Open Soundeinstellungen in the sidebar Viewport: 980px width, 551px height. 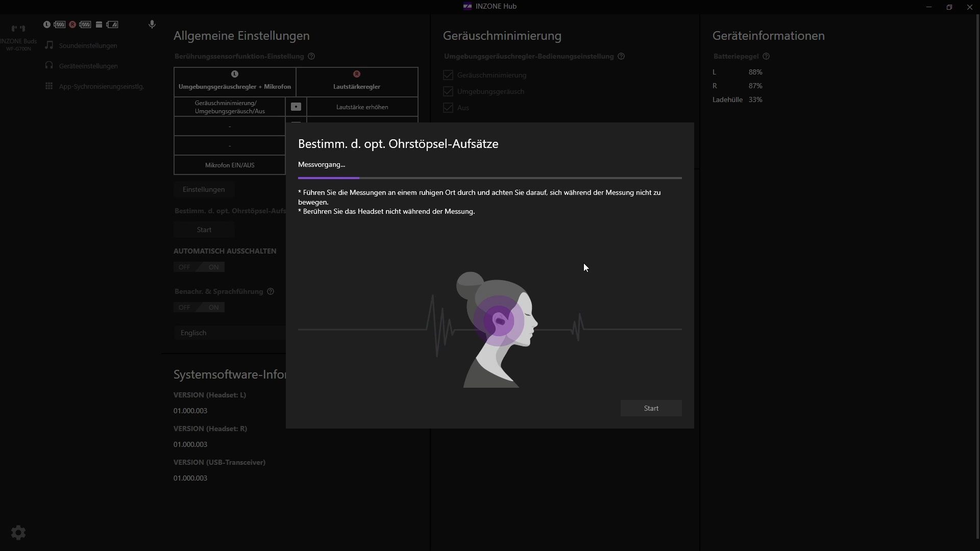point(88,45)
